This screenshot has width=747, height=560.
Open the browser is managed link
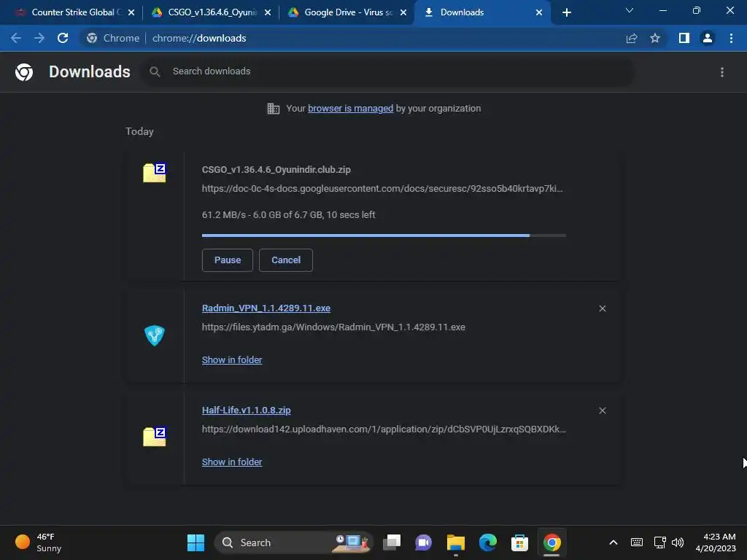click(351, 109)
